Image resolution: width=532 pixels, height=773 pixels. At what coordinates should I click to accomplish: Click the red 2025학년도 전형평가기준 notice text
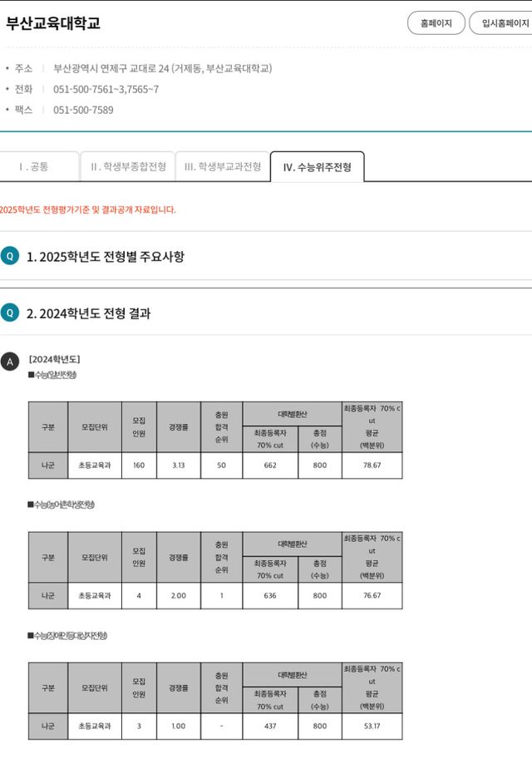pos(88,209)
